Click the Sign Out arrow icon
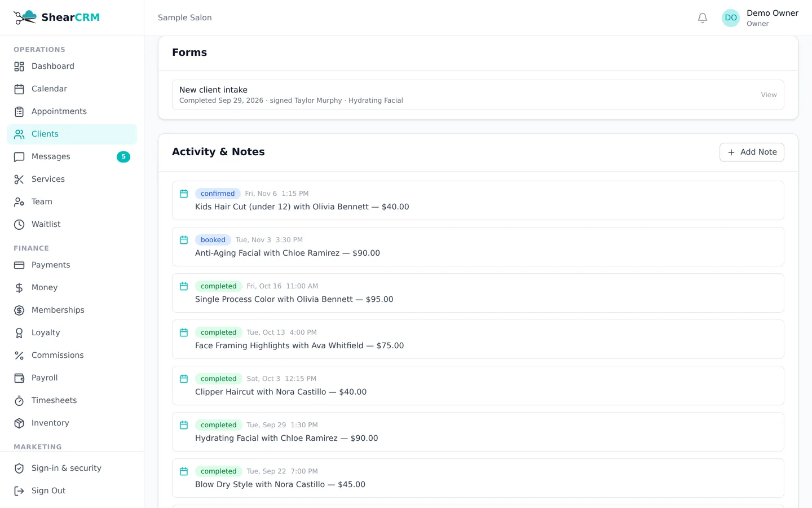This screenshot has height=508, width=812. (19, 491)
